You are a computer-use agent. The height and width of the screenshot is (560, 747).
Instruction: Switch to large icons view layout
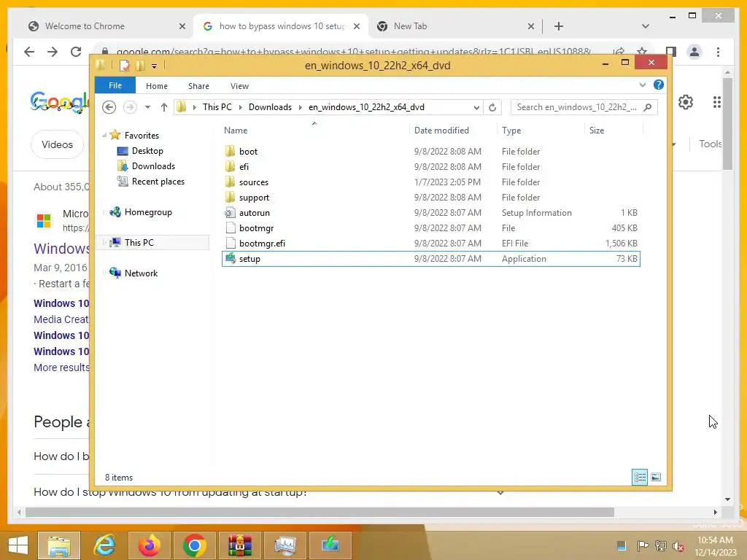[x=656, y=477]
